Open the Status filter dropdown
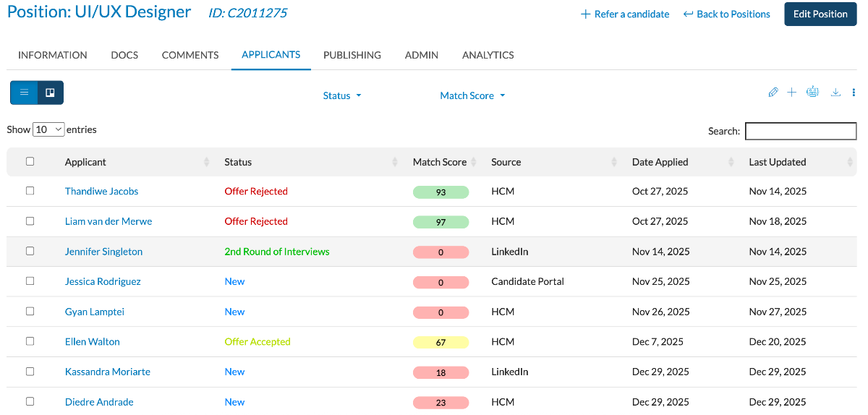The image size is (868, 415). (342, 95)
